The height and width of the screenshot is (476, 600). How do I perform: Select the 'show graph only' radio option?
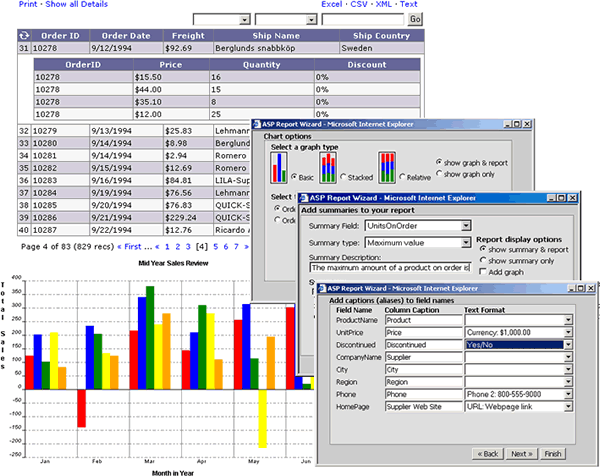point(440,174)
